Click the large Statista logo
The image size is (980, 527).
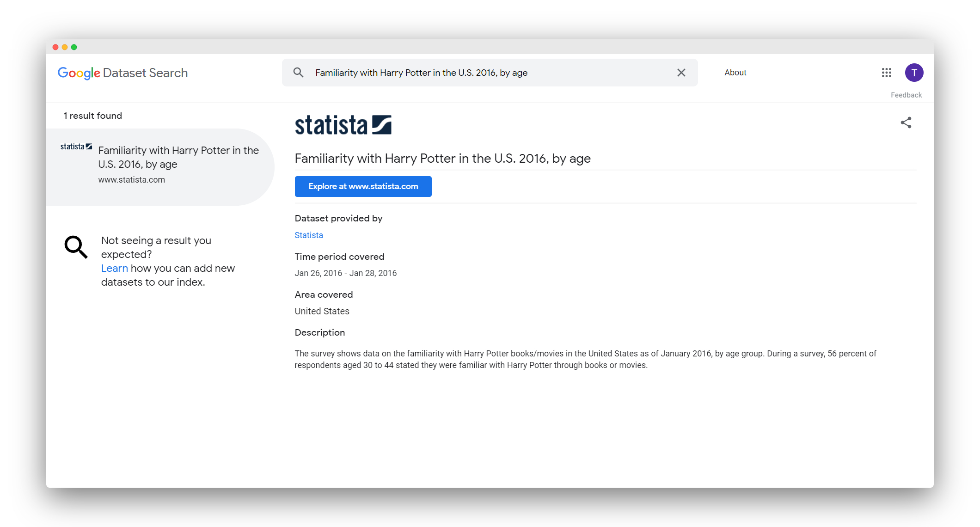coord(343,125)
